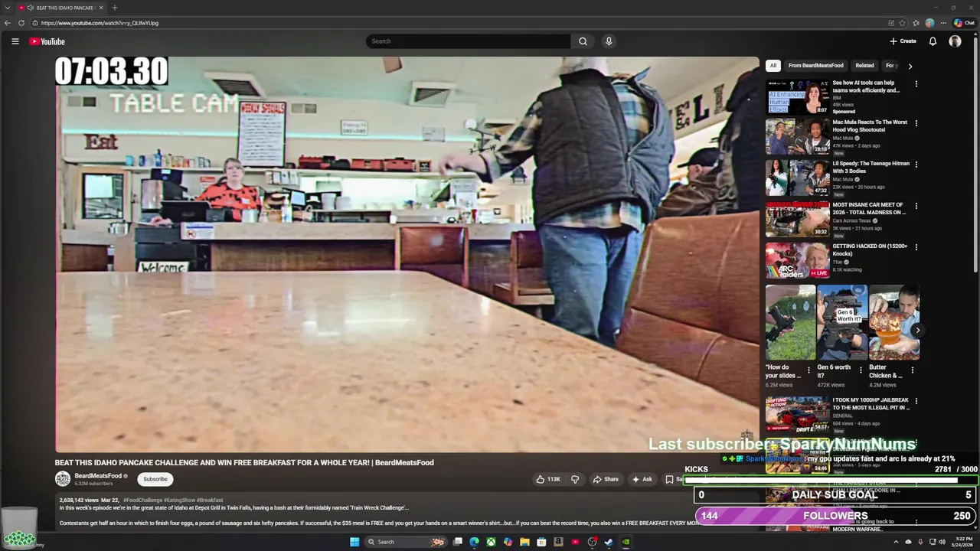Open options for Most Insane Car Meet video
The height and width of the screenshot is (551, 980).
pos(916,206)
